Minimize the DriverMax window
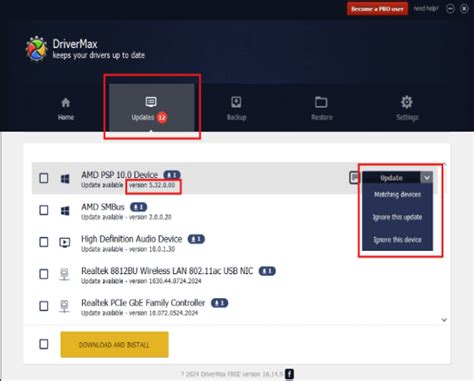 (x=450, y=9)
